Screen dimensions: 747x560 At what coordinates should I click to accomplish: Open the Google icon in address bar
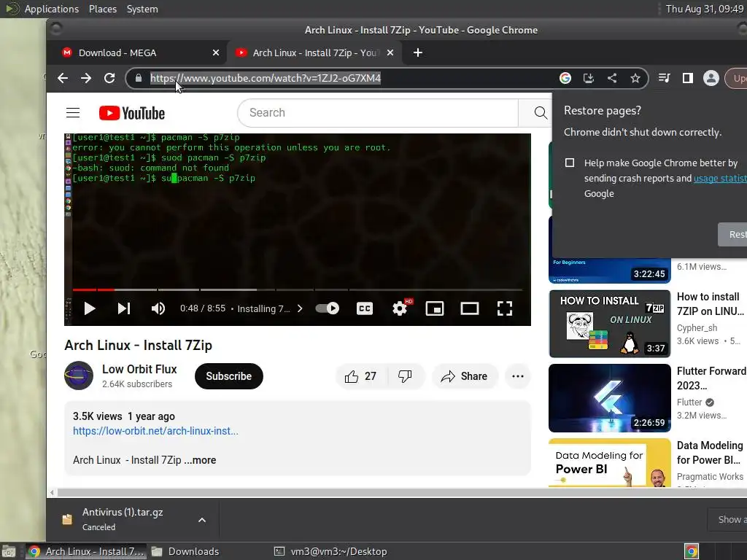coord(565,78)
